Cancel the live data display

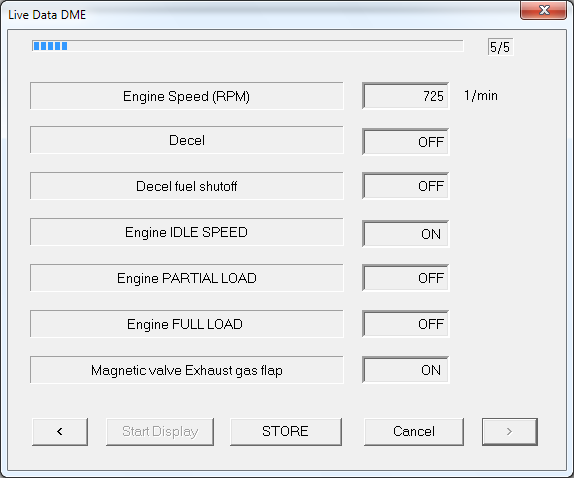(414, 432)
